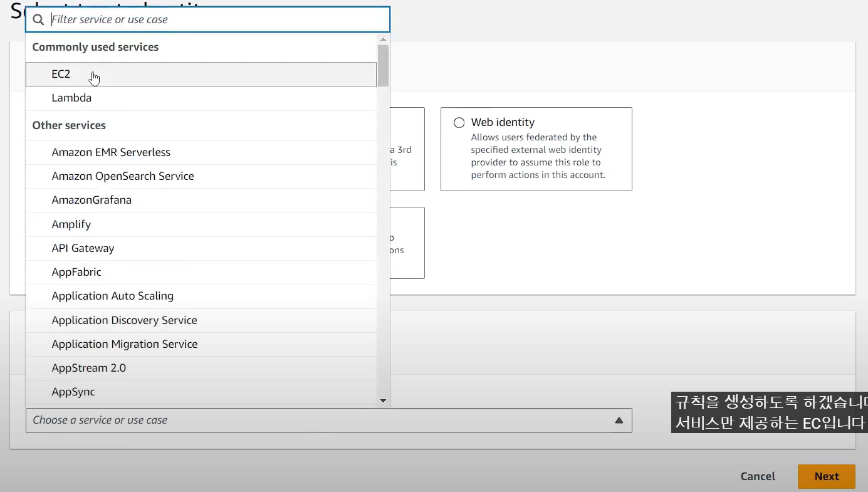Pick Application Migration Service option
Image resolution: width=868 pixels, height=492 pixels.
point(201,344)
